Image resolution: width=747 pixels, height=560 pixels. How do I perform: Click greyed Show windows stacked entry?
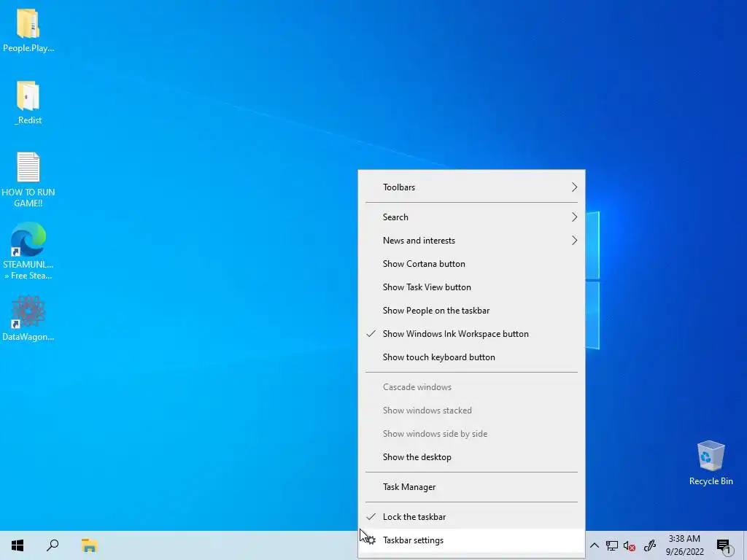pyautogui.click(x=471, y=411)
